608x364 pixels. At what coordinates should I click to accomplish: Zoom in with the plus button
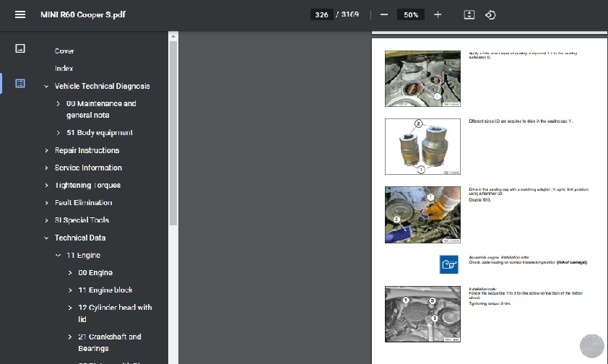[x=438, y=14]
